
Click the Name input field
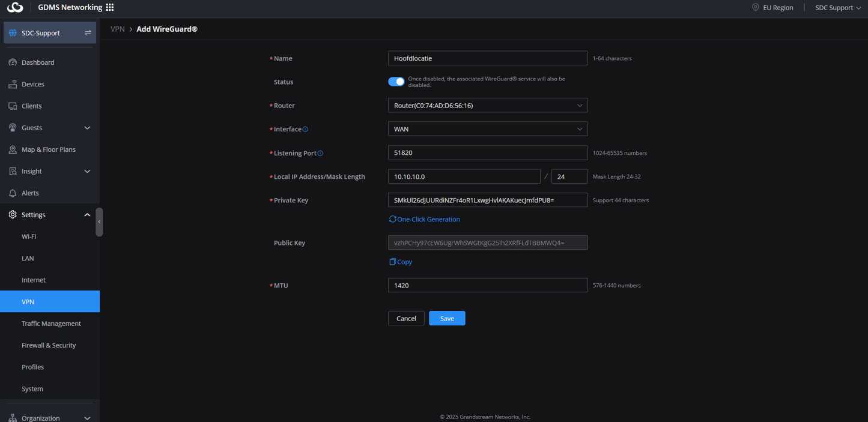point(488,58)
